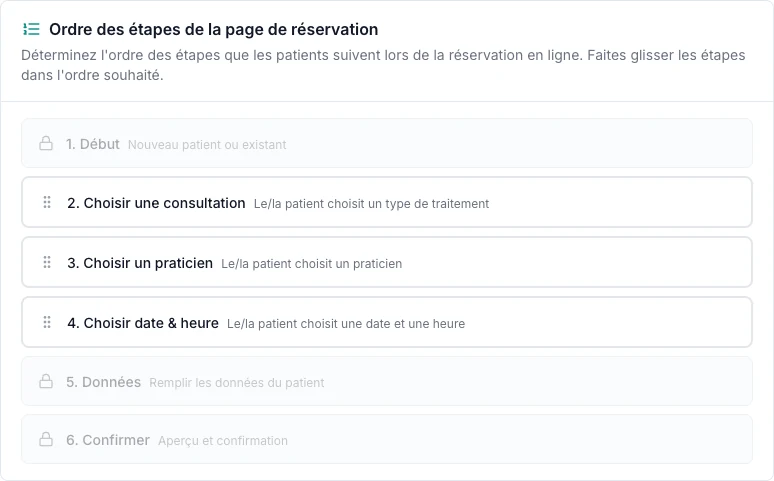Click 'Nouveau patient ou existant' description
Screen dimensions: 774x481
[x=207, y=145]
